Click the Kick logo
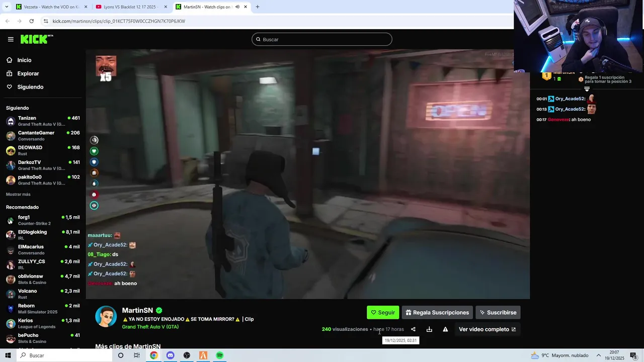This screenshot has width=644, height=362. tap(37, 39)
